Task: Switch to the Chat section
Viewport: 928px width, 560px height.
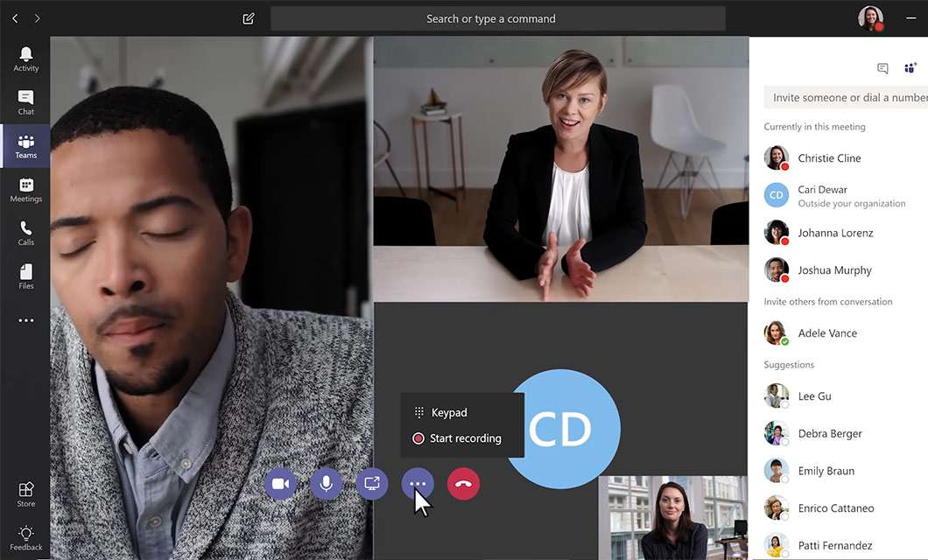Action: (25, 102)
